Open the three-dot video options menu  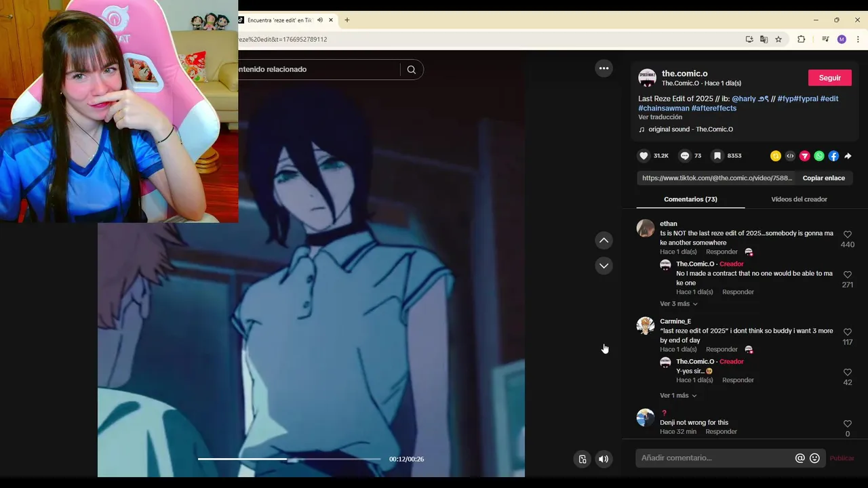604,68
